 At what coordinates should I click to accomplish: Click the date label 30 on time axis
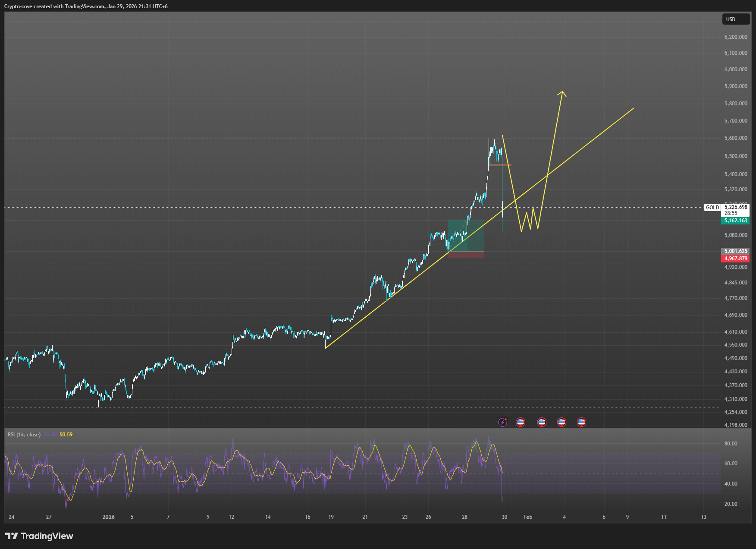[505, 517]
